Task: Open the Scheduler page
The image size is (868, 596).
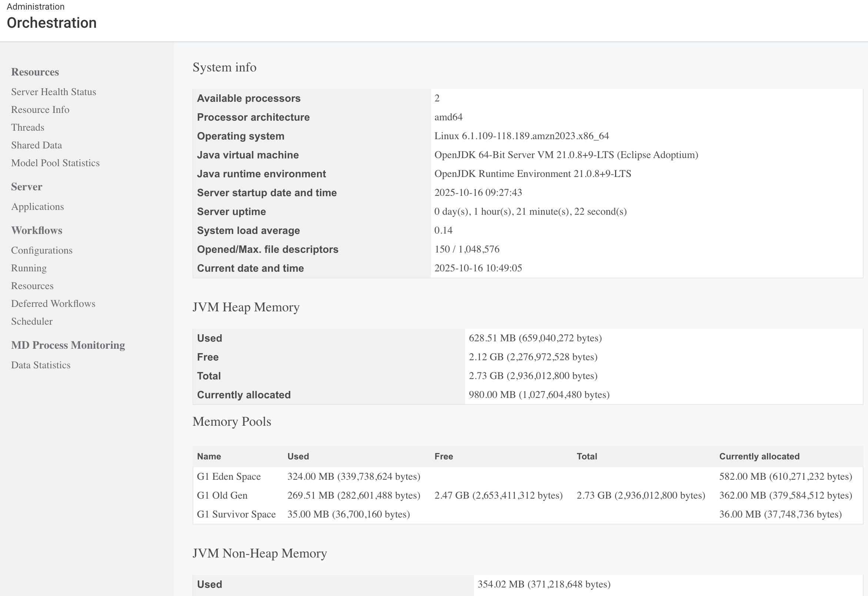Action: click(32, 321)
